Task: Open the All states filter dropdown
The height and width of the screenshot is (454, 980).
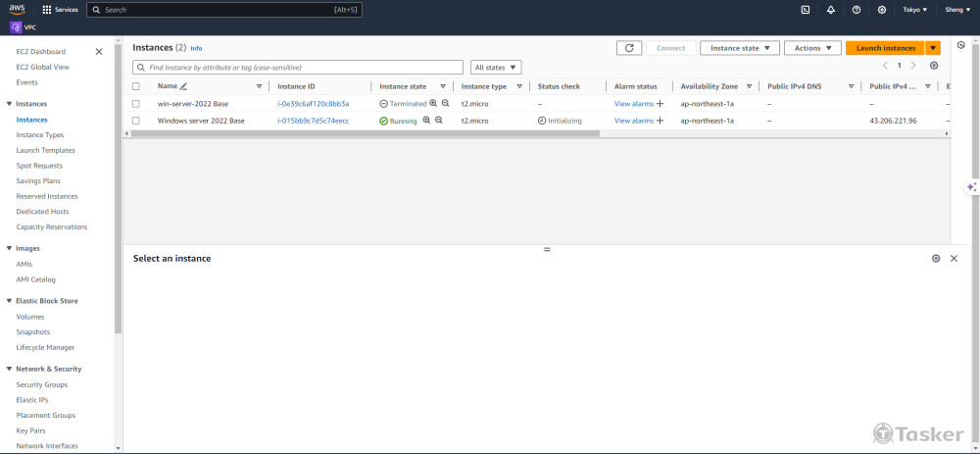Action: coord(496,68)
